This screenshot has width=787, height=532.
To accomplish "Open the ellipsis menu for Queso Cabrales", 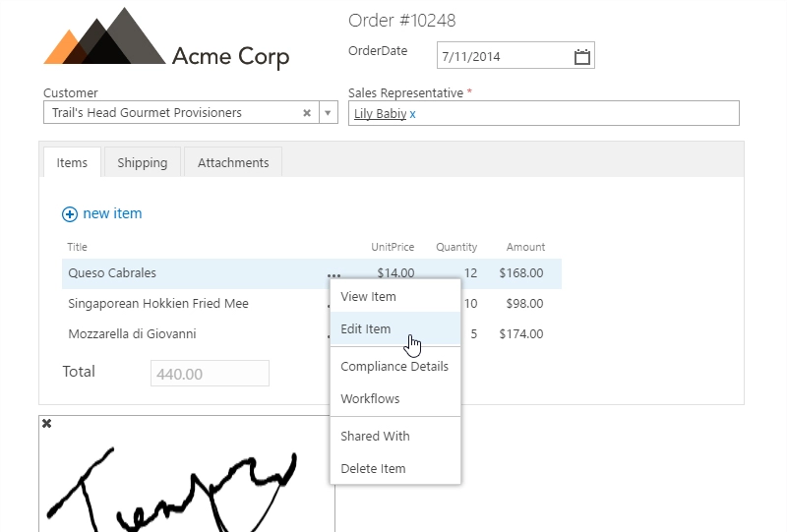I will click(334, 274).
